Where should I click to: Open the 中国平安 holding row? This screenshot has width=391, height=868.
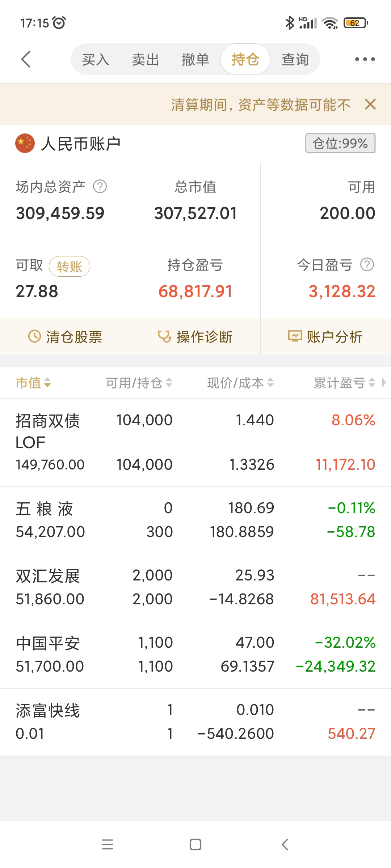pos(195,655)
